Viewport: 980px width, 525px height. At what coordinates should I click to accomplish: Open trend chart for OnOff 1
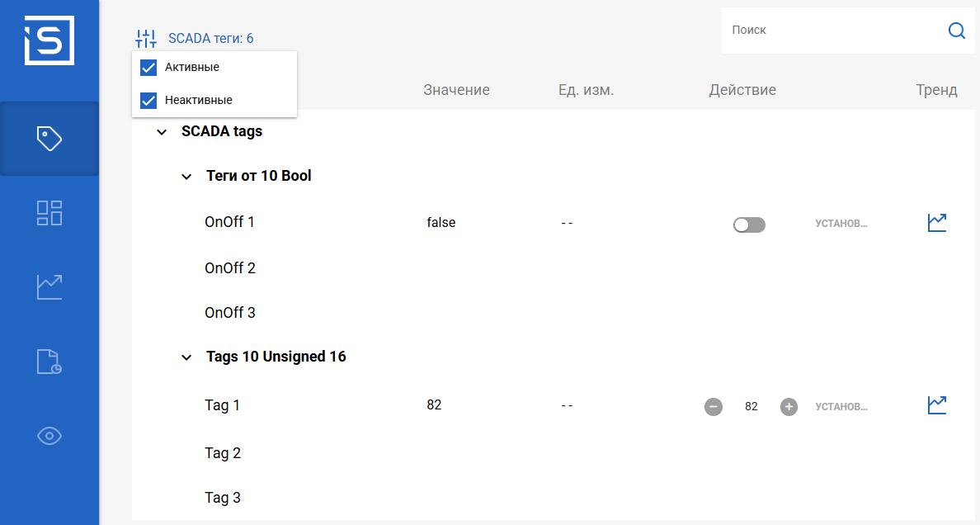[x=937, y=222]
